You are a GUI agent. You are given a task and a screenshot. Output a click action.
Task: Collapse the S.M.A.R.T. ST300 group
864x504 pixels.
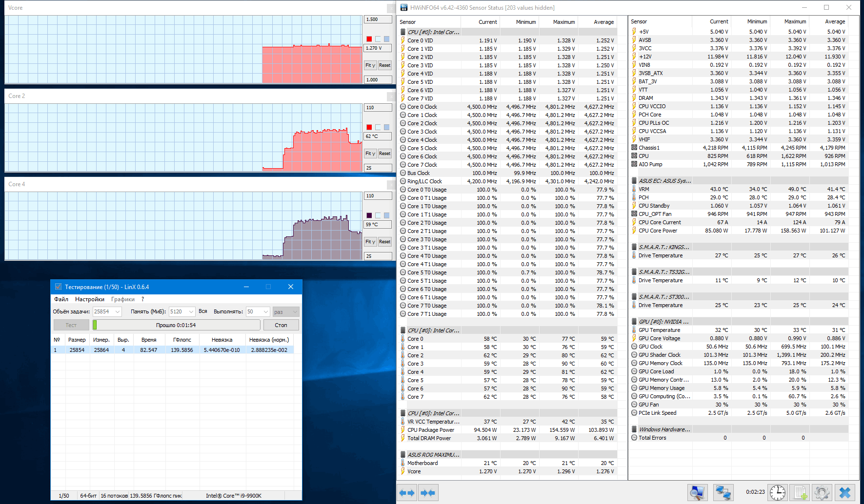click(634, 297)
